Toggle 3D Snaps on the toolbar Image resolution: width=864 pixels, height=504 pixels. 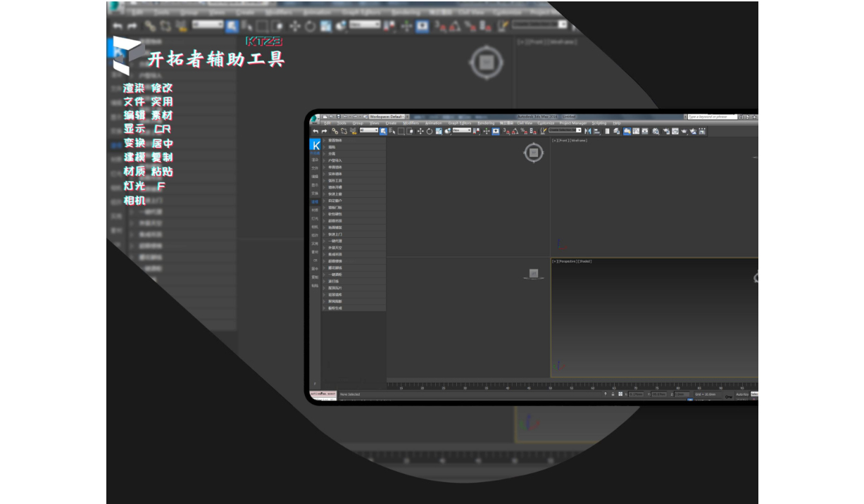click(506, 131)
